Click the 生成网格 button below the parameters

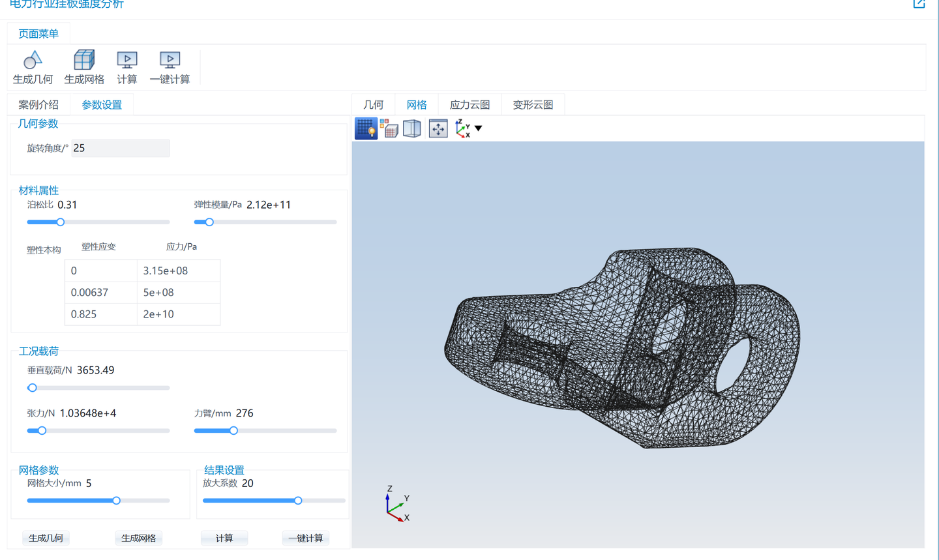pos(138,538)
